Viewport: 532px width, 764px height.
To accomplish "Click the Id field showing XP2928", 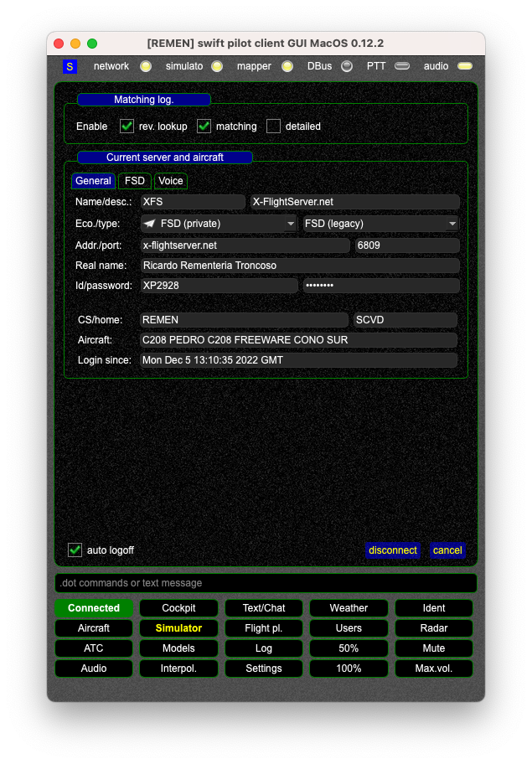I will pos(219,286).
